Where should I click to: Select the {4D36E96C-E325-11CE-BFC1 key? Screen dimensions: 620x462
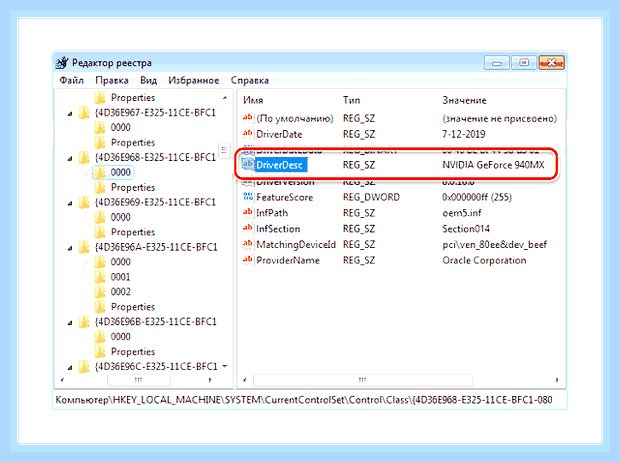pos(156,367)
